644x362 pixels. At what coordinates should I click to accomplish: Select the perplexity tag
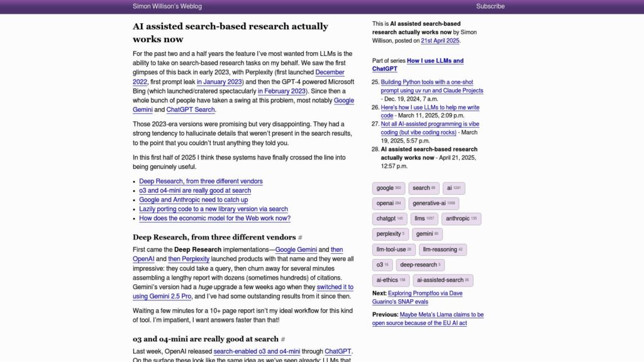[x=390, y=234]
